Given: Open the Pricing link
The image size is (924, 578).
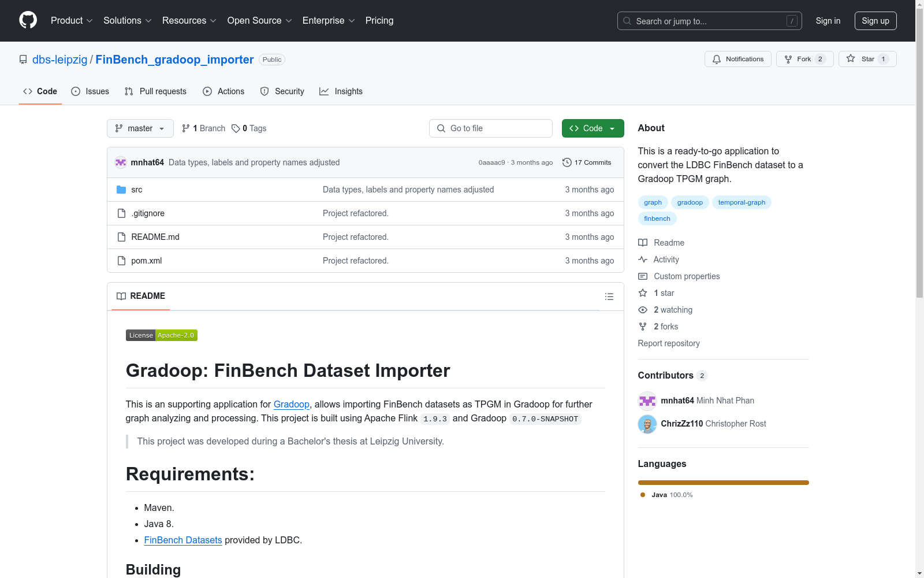Looking at the screenshot, I should (379, 21).
